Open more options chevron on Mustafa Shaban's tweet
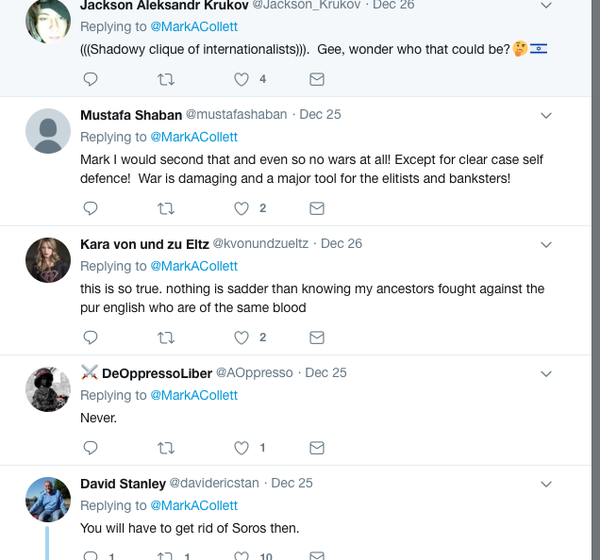Screen dimensions: 600x560 546,115
